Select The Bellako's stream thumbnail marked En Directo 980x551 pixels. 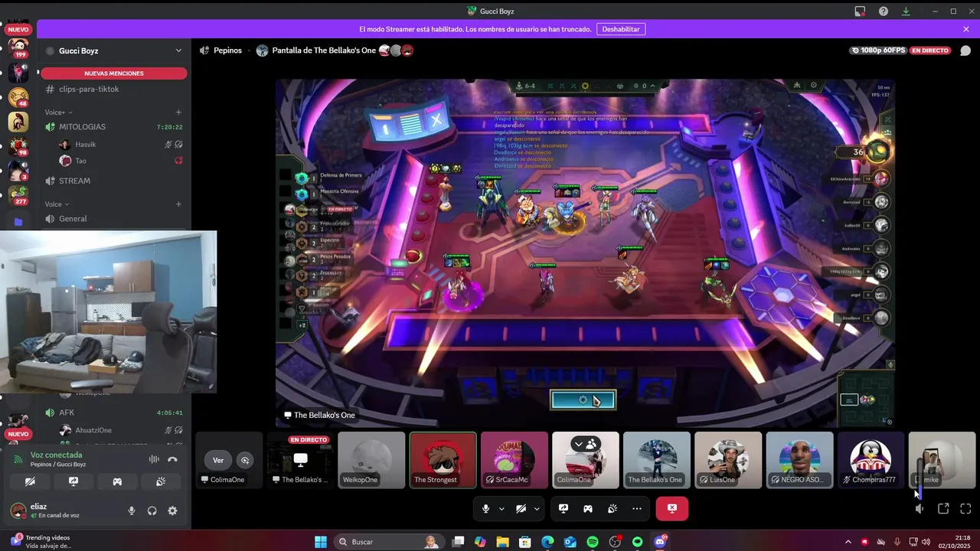point(300,460)
